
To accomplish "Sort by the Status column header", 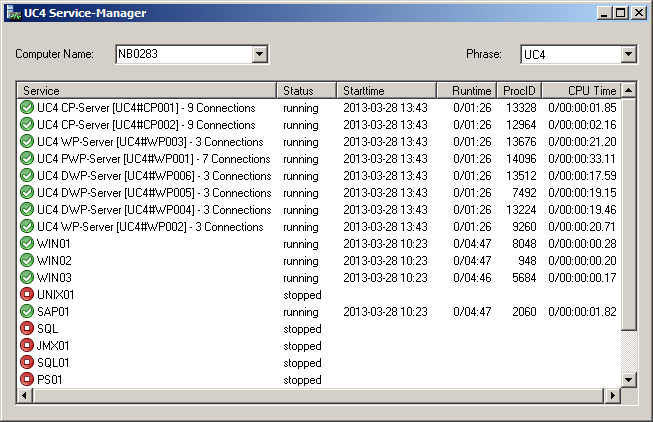I will tap(304, 90).
